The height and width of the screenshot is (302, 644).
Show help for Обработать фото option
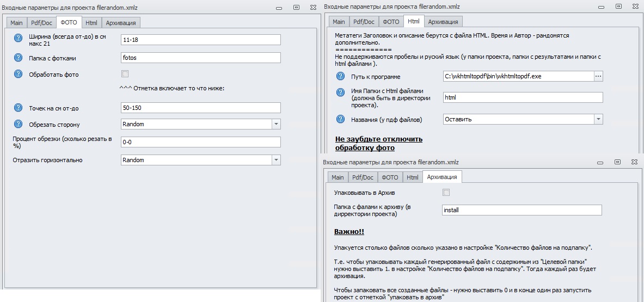click(18, 74)
